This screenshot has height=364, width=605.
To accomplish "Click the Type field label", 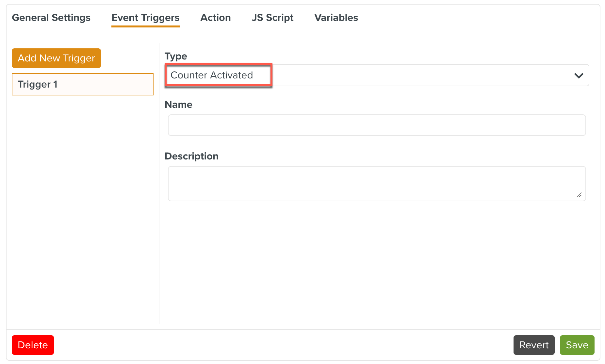I will pos(176,56).
